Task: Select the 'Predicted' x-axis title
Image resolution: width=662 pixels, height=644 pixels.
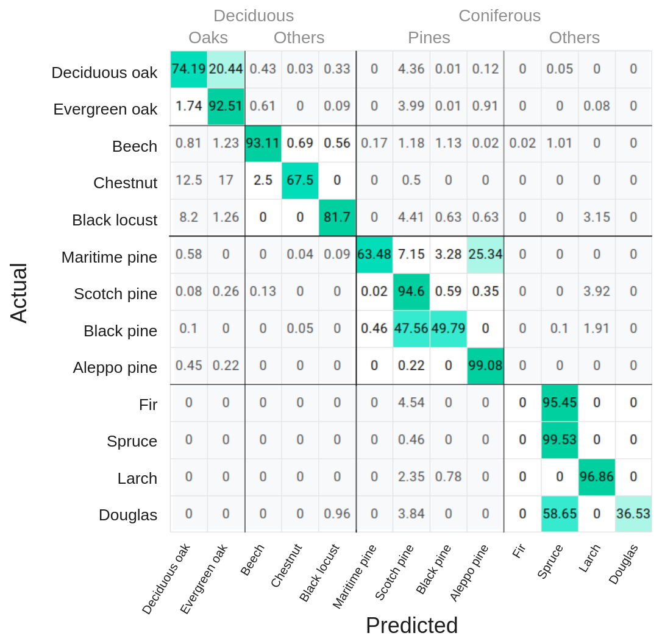Action: 411,626
